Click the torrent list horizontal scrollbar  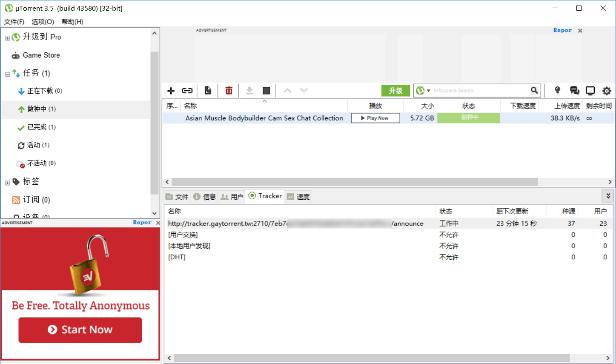(354, 182)
